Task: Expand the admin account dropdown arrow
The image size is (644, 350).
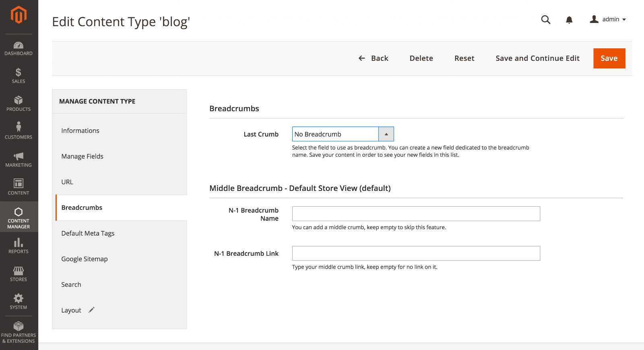Action: [x=624, y=20]
